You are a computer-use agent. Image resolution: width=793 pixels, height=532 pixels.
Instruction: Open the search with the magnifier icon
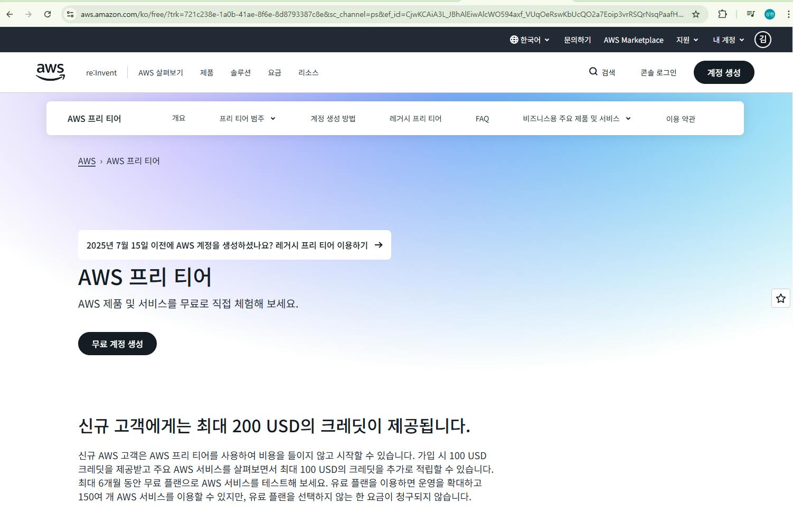pos(593,72)
